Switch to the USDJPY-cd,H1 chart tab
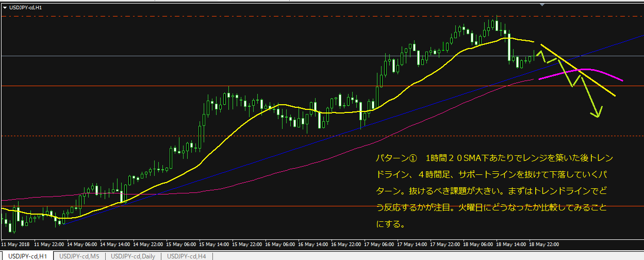Viewport: 644px width, 260px height. coord(27,256)
